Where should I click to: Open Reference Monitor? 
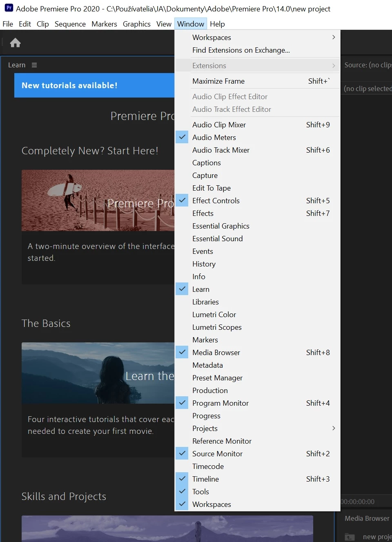[x=257, y=441]
